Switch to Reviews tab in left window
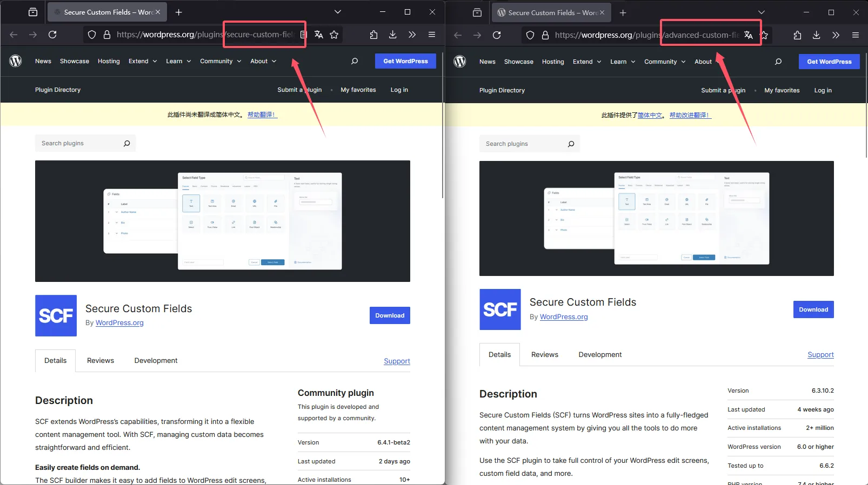 [101, 360]
